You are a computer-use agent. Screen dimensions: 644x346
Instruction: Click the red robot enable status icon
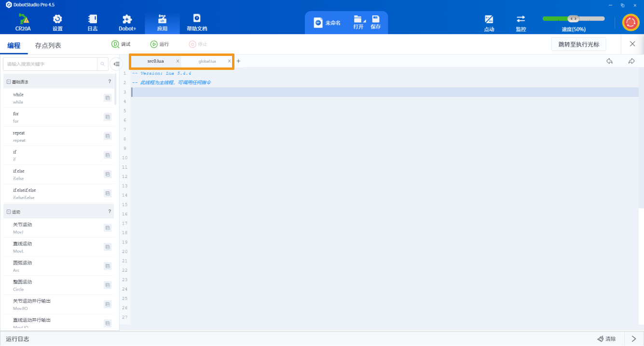tap(630, 22)
